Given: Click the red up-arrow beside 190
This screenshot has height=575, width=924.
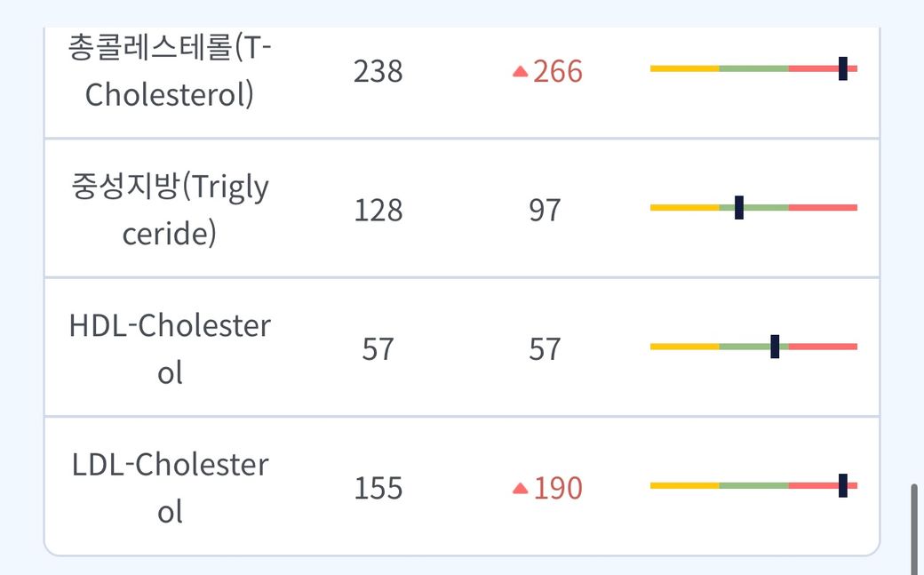Looking at the screenshot, I should (521, 488).
